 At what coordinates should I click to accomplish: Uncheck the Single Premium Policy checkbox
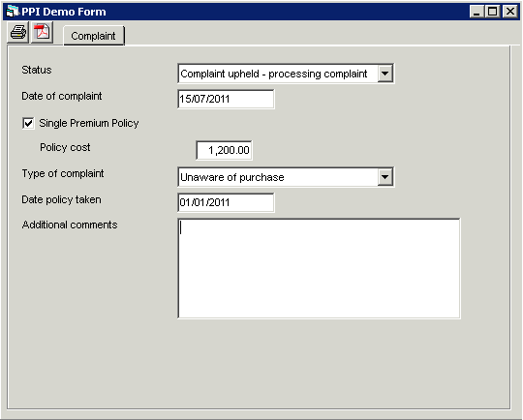tap(28, 123)
